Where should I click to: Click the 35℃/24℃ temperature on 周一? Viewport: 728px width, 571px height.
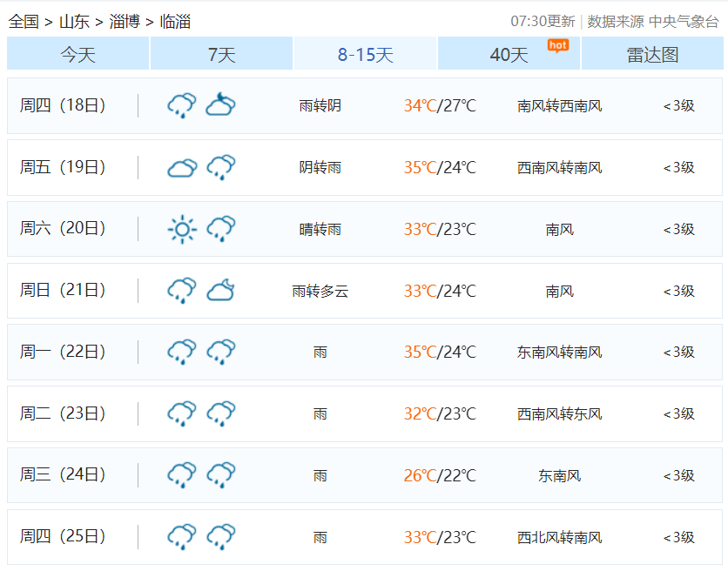pyautogui.click(x=440, y=353)
